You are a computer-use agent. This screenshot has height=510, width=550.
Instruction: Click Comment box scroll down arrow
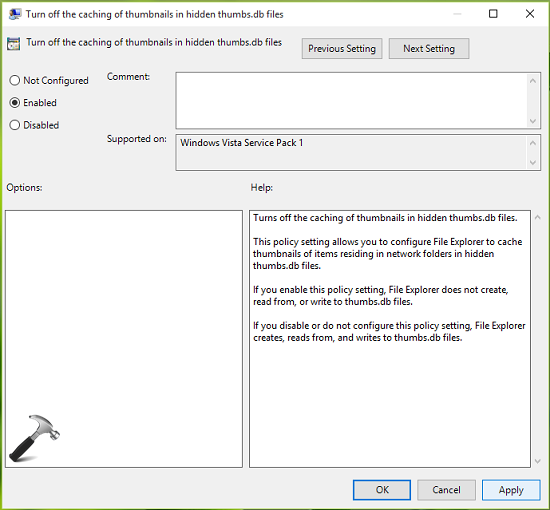[x=533, y=121]
